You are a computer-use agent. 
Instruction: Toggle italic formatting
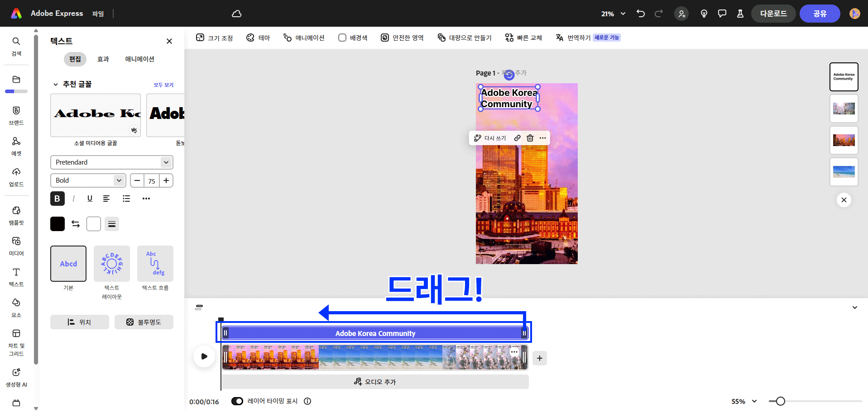pyautogui.click(x=73, y=199)
